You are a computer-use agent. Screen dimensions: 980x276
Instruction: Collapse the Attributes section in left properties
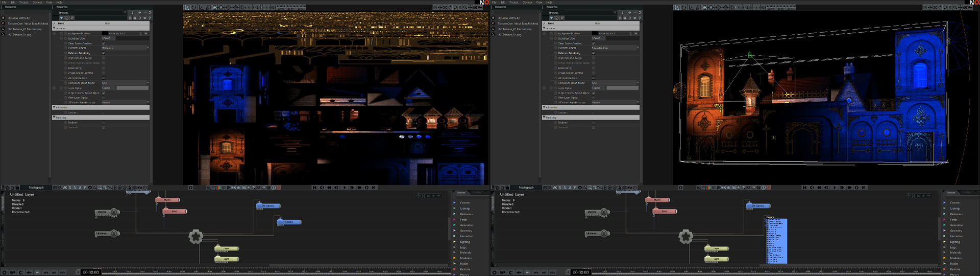point(55,28)
